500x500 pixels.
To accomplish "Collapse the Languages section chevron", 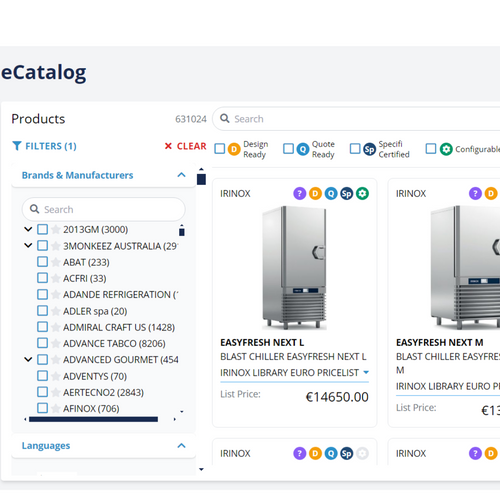I will point(181,446).
